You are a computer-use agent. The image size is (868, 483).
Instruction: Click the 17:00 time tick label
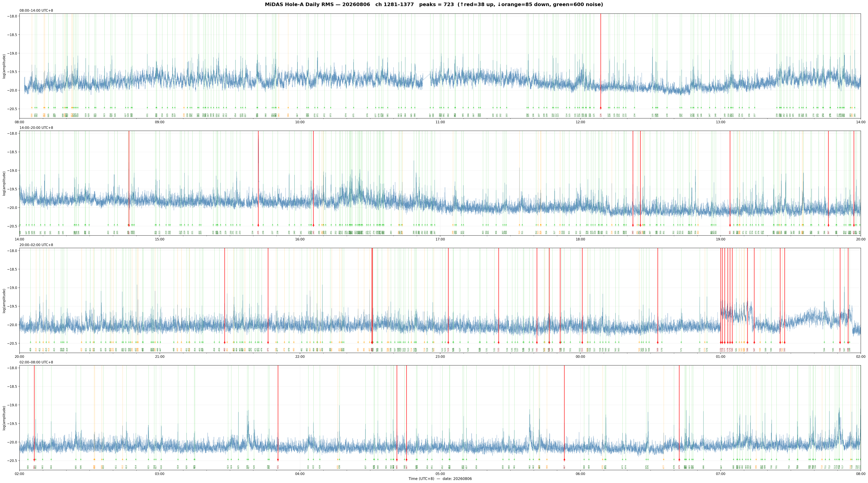click(440, 239)
